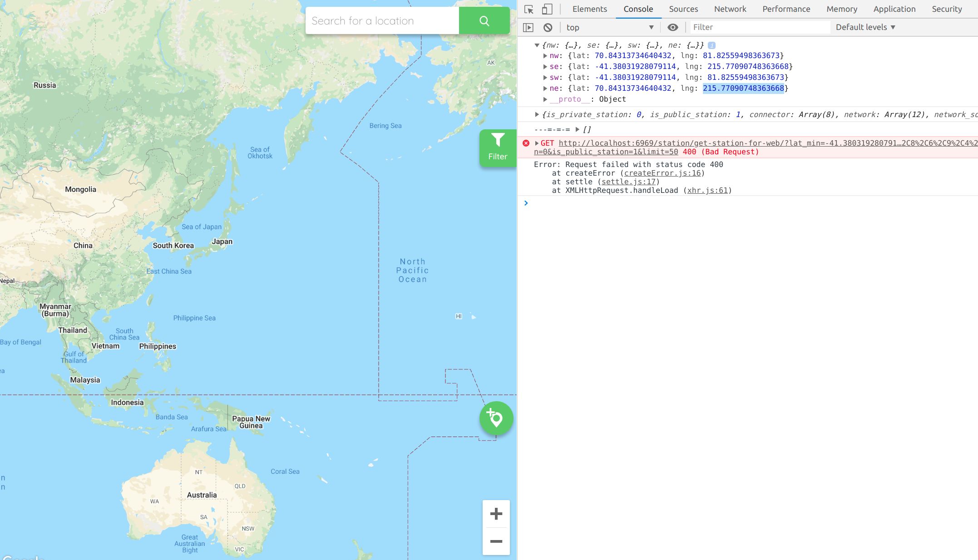Click the Search for a location field
Image resolution: width=978 pixels, height=560 pixels.
[x=382, y=20]
